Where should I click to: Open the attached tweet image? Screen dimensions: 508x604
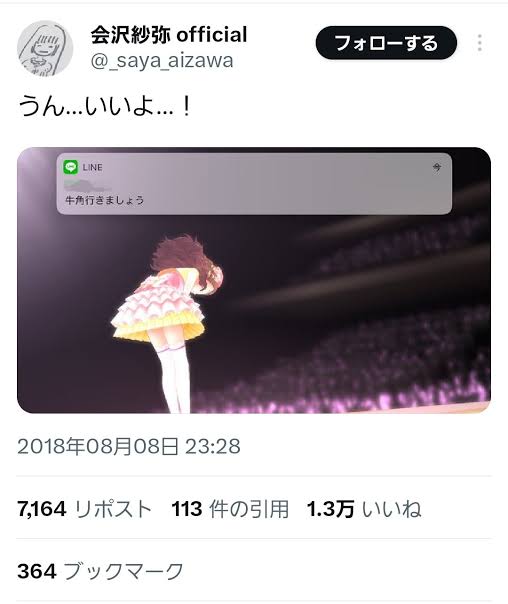point(254,280)
